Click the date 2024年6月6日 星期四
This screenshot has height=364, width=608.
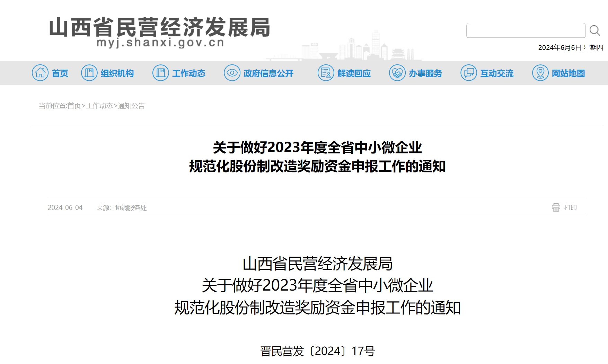[571, 47]
